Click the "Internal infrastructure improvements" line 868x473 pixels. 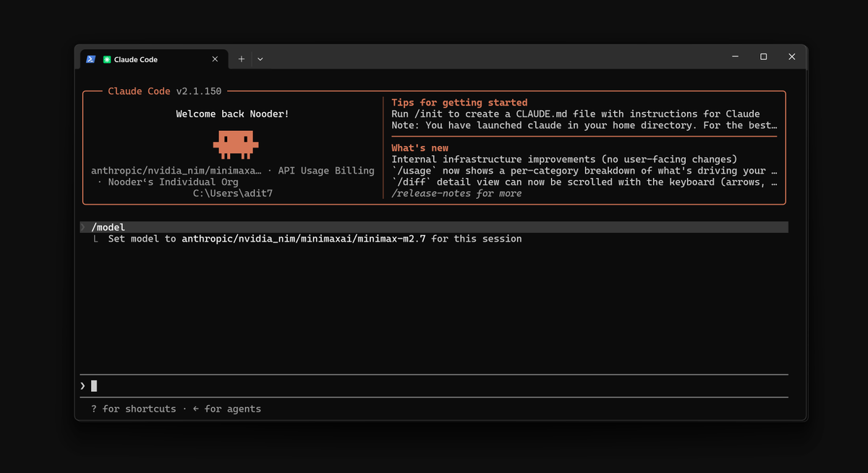pyautogui.click(x=564, y=159)
